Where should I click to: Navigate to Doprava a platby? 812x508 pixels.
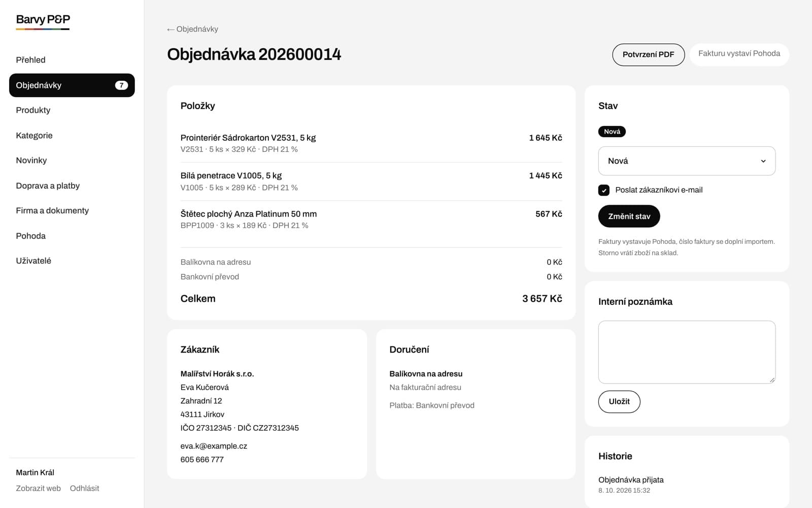[48, 186]
